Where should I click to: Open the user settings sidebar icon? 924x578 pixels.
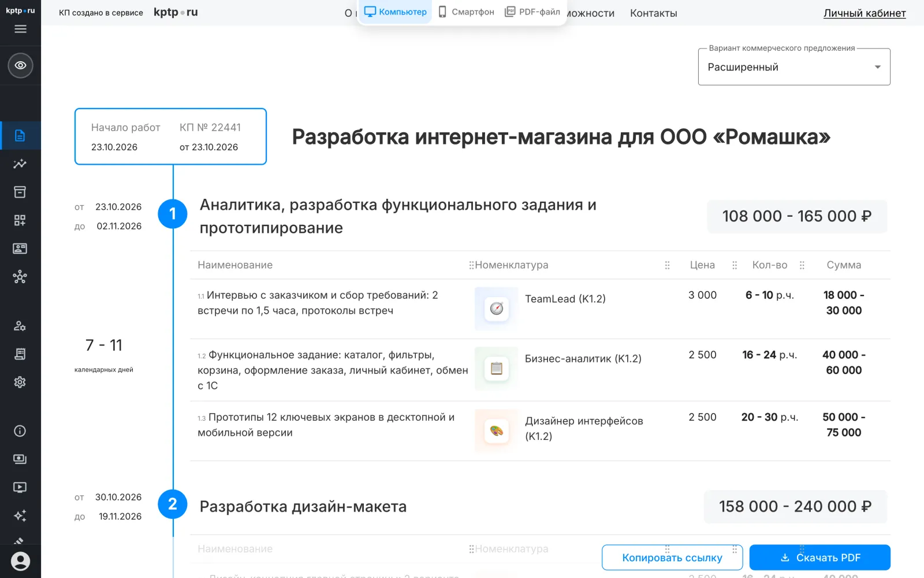pos(20,326)
